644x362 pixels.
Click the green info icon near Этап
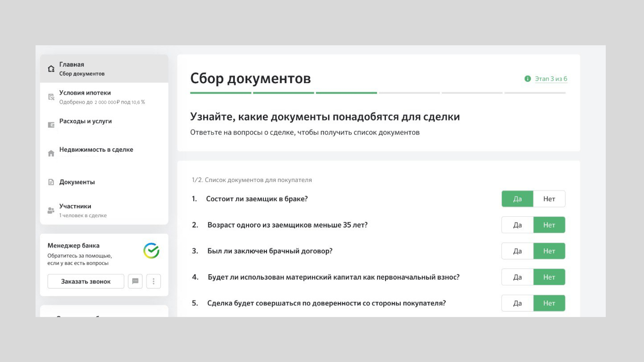click(528, 79)
